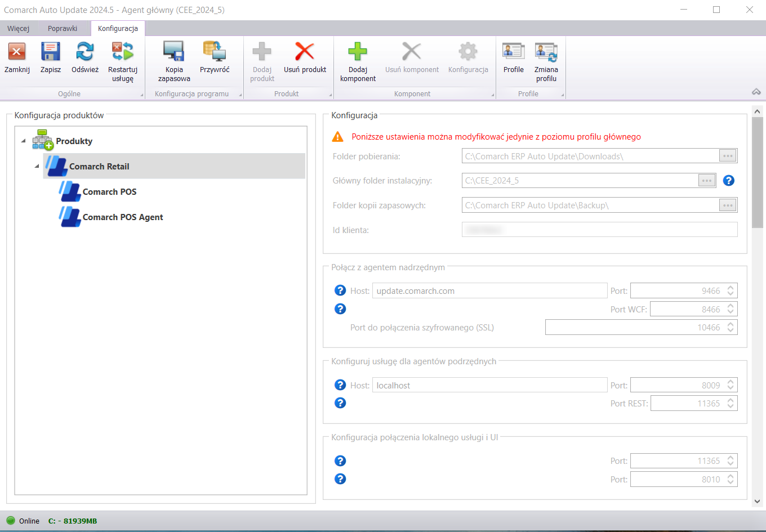Click the help icon beside Główny folder instalacyjny
This screenshot has height=532, width=766.
[729, 181]
